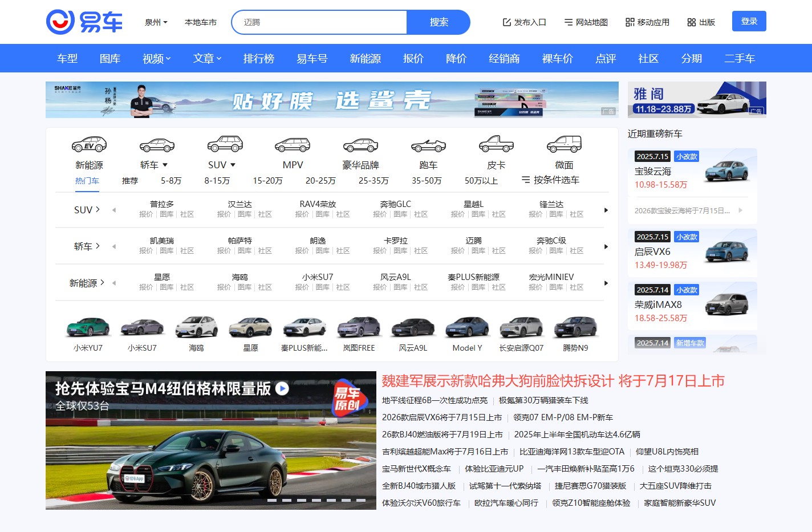Expand the SUV category dropdown arrow
812x532 pixels.
(x=233, y=165)
